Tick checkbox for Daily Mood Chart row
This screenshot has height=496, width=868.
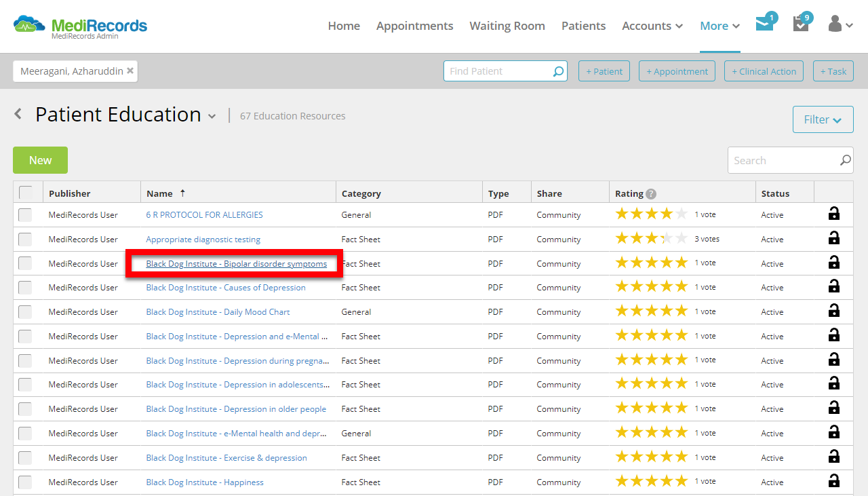pos(25,312)
